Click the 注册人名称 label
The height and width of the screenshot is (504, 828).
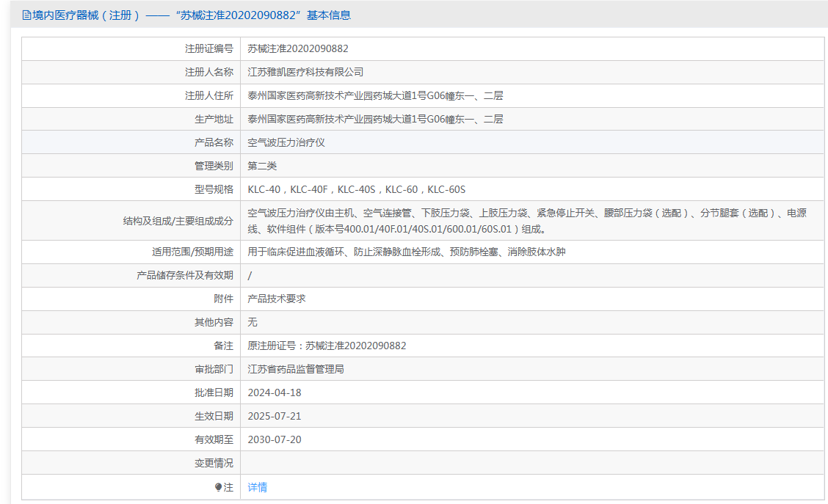pyautogui.click(x=209, y=73)
